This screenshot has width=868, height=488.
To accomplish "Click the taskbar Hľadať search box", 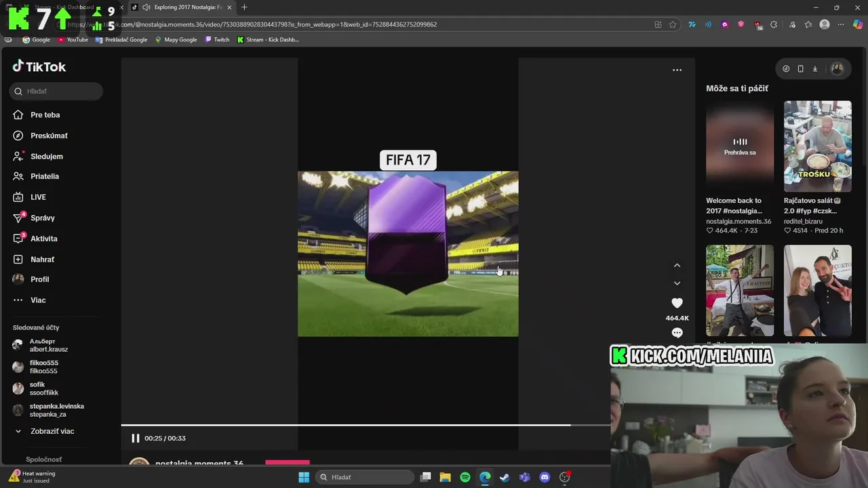I will click(366, 477).
